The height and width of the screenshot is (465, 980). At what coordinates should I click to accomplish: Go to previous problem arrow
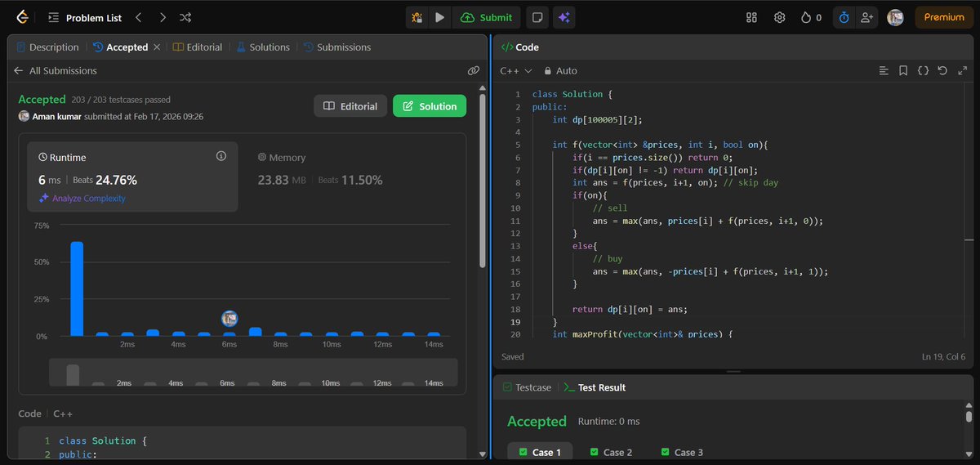(139, 16)
